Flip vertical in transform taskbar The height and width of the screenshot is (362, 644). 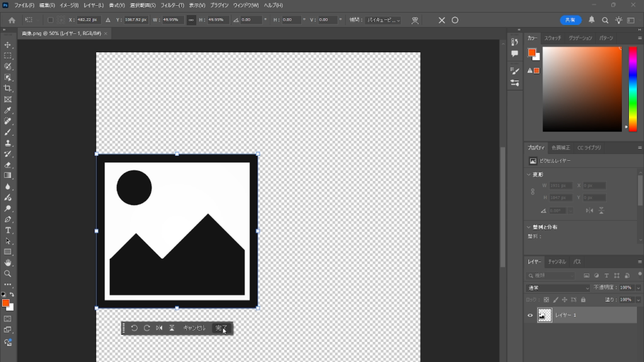pyautogui.click(x=172, y=328)
